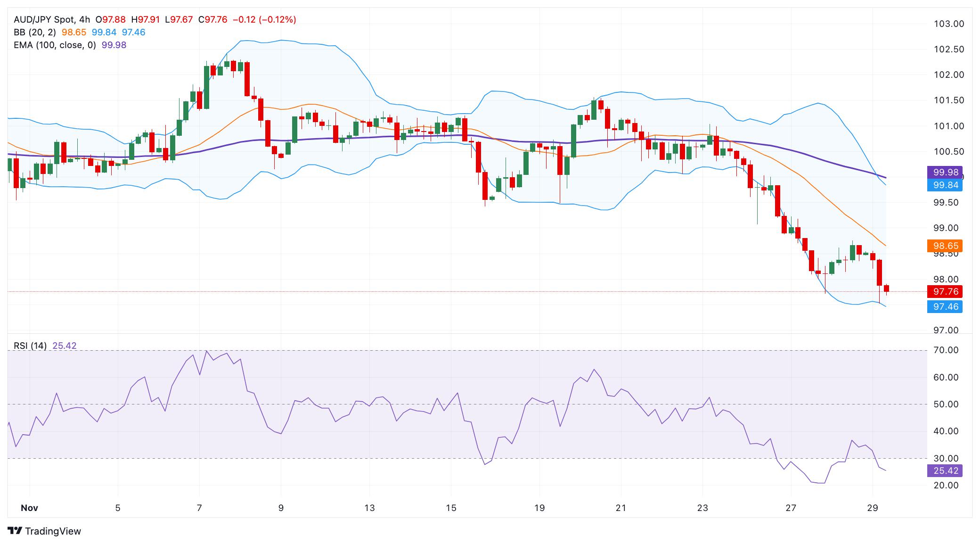Select the AUD/JPY Spot symbol title
Screen dimensions: 980x544
click(x=44, y=19)
